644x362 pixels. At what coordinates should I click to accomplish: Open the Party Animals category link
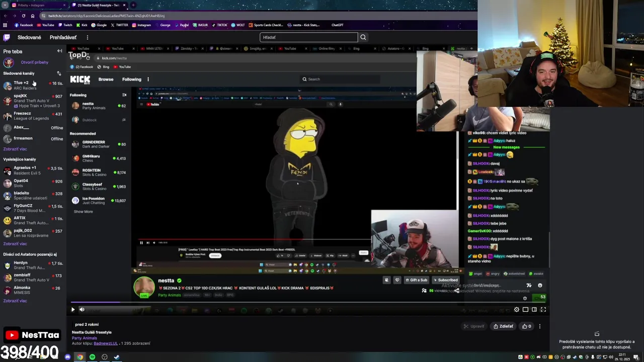tap(84, 338)
